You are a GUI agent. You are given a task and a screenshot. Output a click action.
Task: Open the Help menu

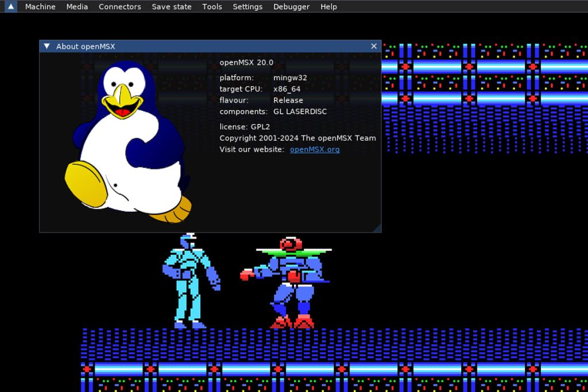tap(328, 6)
